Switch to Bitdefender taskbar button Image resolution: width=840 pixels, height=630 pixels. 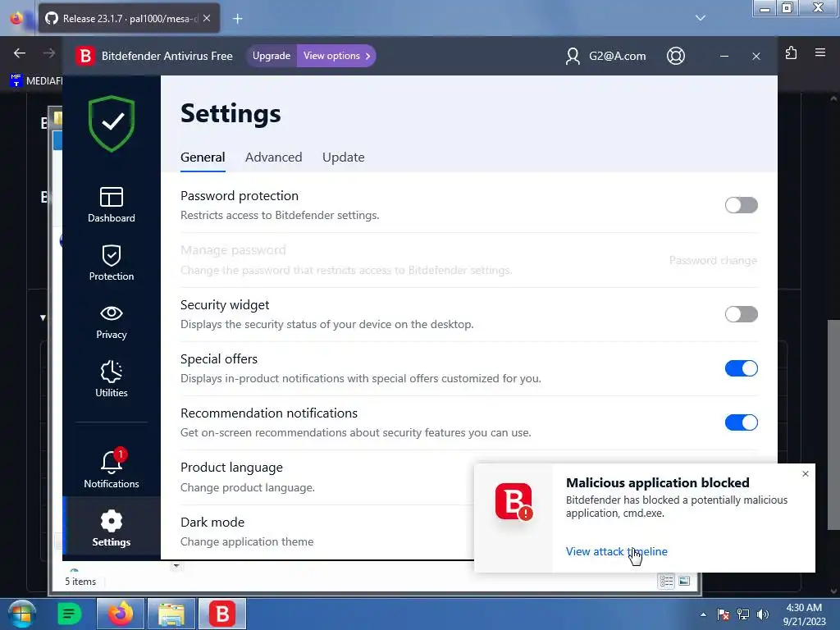[222, 614]
